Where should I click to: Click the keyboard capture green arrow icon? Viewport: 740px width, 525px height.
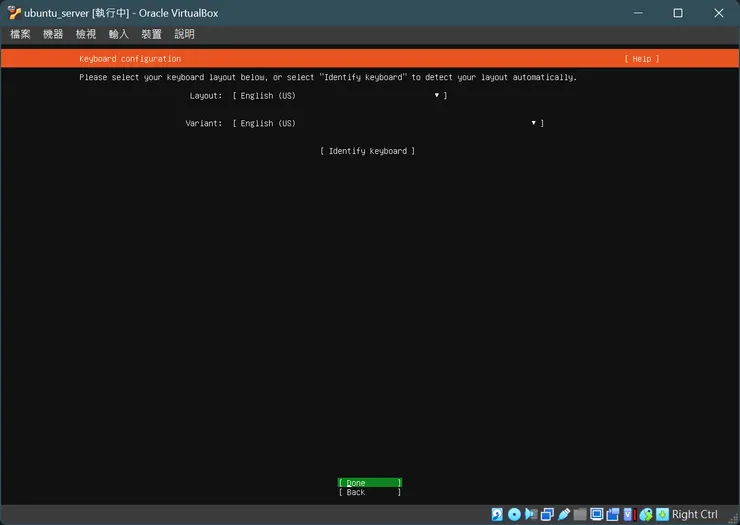coord(663,514)
